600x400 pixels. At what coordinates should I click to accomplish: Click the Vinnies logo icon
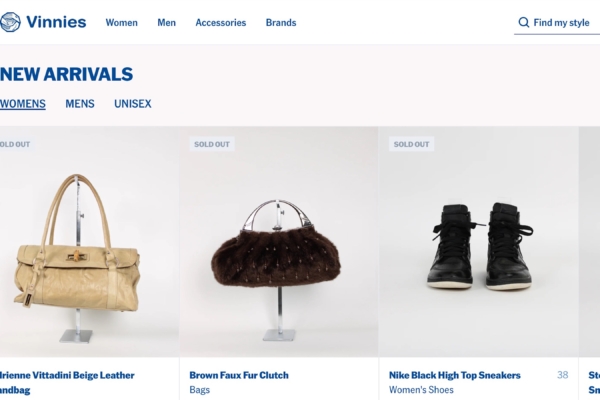[10, 22]
